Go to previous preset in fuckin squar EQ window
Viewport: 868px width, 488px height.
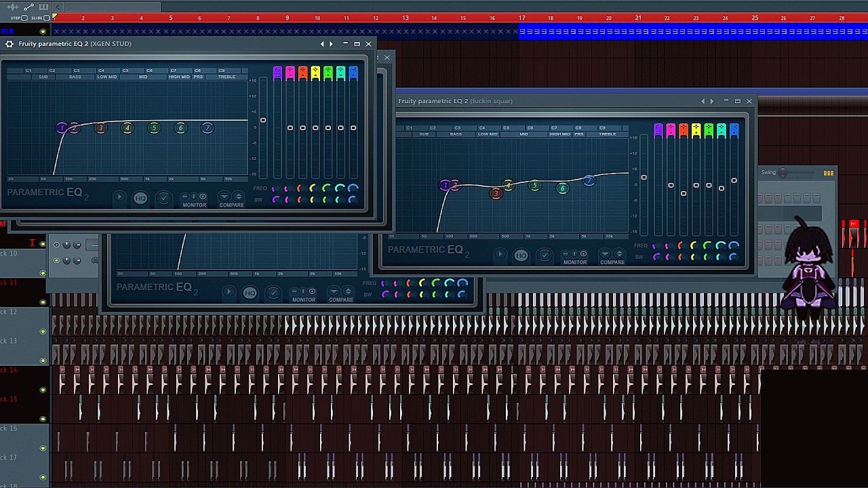(703, 101)
